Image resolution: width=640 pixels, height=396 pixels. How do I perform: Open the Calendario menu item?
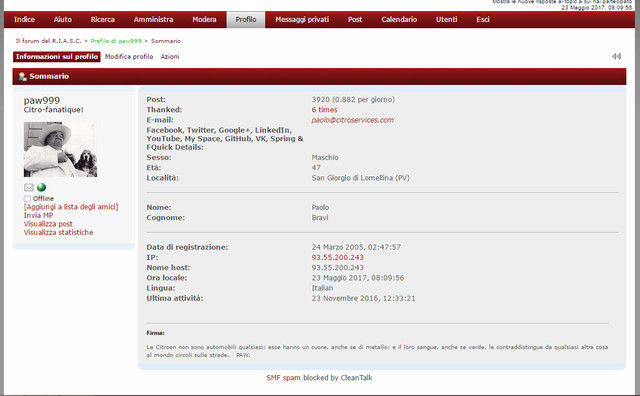[399, 20]
